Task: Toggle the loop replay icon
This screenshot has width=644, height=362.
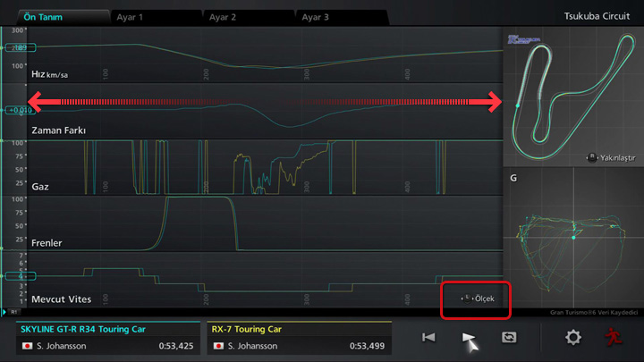Action: (x=511, y=337)
